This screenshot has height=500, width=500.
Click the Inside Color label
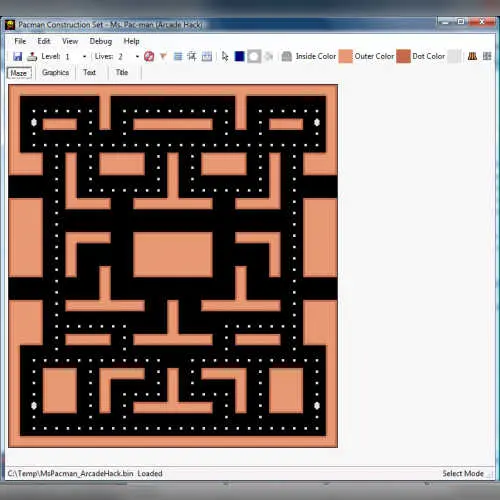click(316, 56)
